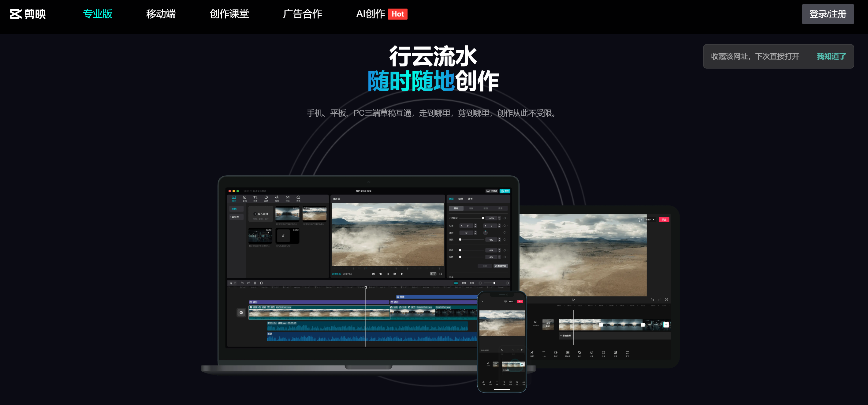Jump to the previous clip in the laptop player
Image resolution: width=868 pixels, height=405 pixels.
(x=373, y=274)
